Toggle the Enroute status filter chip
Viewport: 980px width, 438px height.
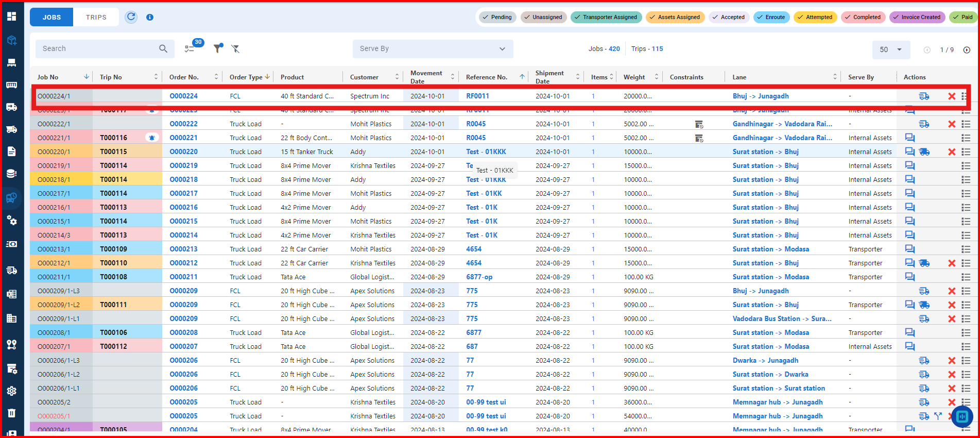coord(771,17)
